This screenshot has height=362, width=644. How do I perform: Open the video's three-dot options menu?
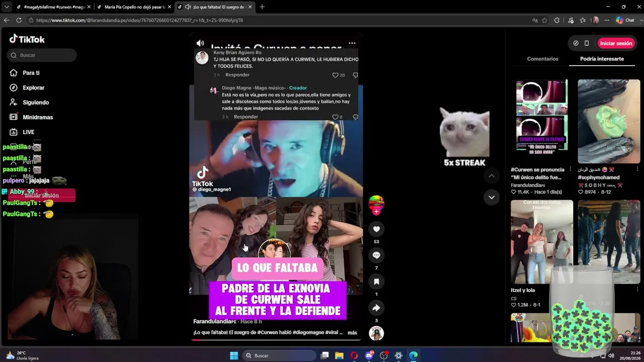point(352,43)
